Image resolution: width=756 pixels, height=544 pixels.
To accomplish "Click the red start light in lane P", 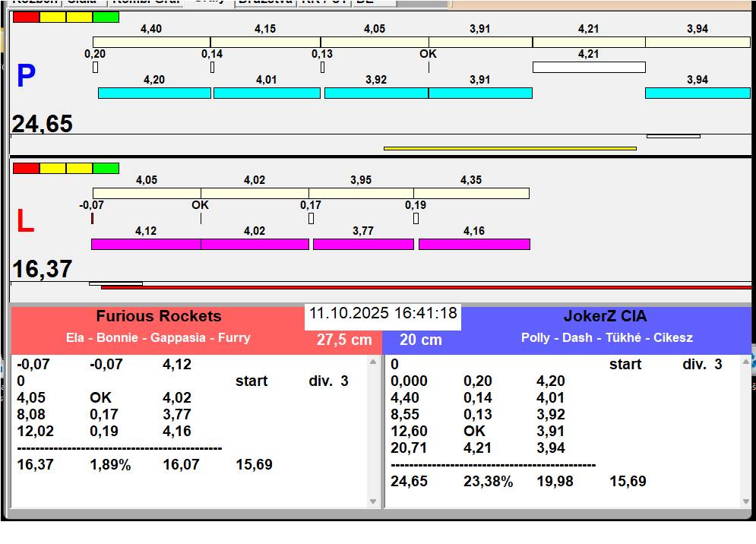I will (26, 17).
